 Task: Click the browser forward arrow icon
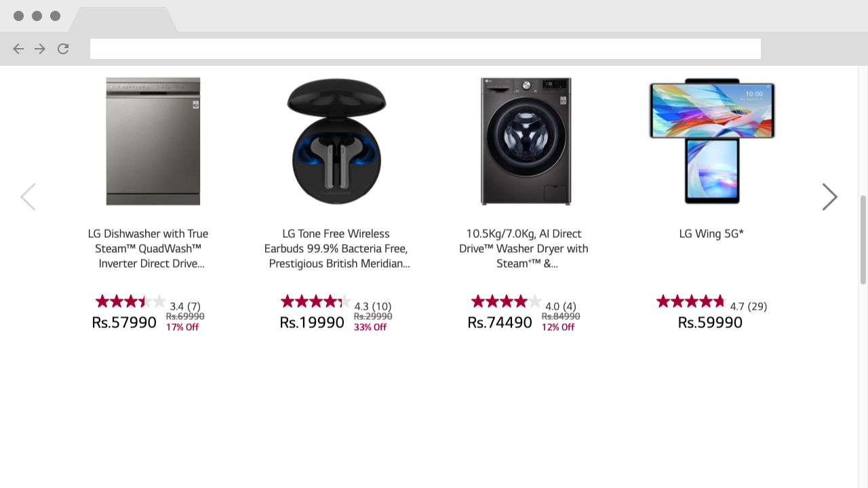(40, 49)
